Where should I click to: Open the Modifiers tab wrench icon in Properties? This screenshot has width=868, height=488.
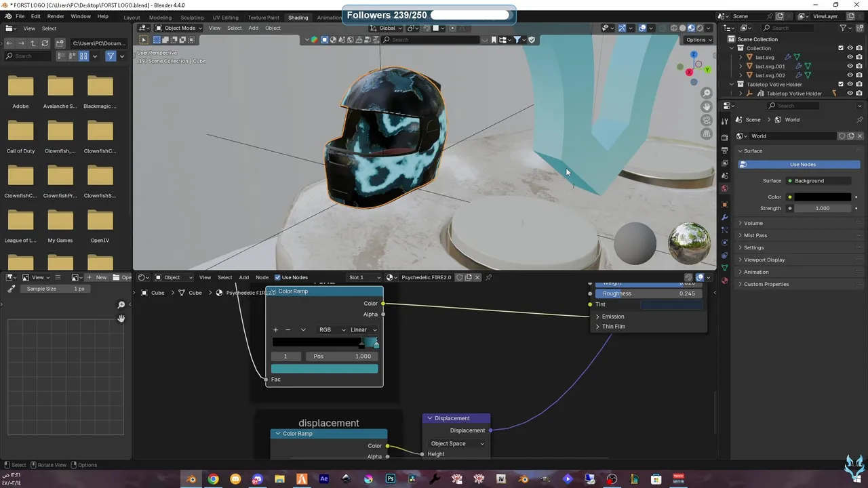pos(725,217)
